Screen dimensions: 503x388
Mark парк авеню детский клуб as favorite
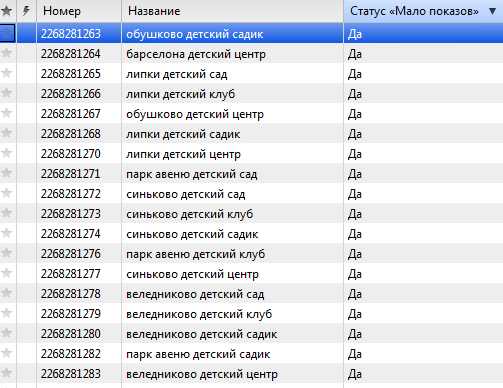pyautogui.click(x=7, y=253)
